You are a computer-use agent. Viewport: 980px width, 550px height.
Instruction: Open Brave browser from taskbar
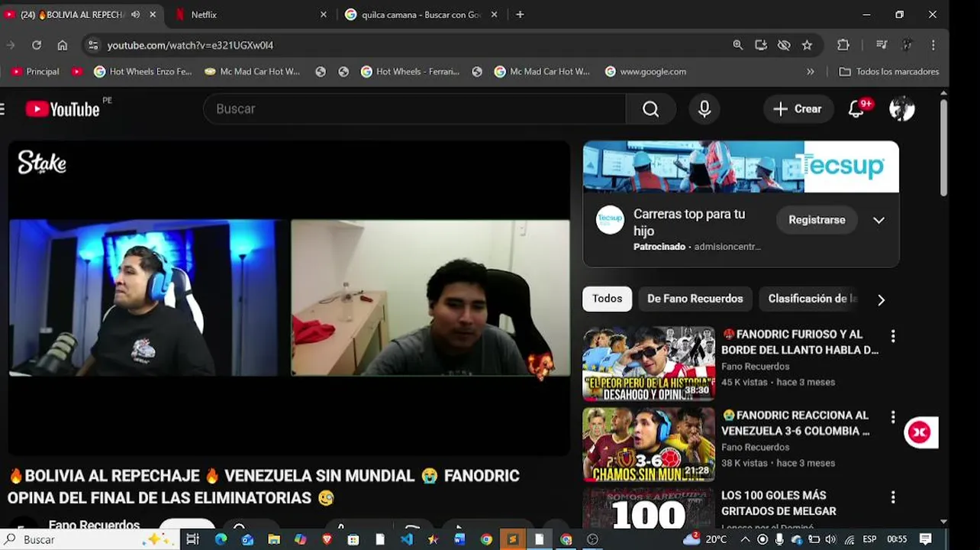[x=327, y=539]
